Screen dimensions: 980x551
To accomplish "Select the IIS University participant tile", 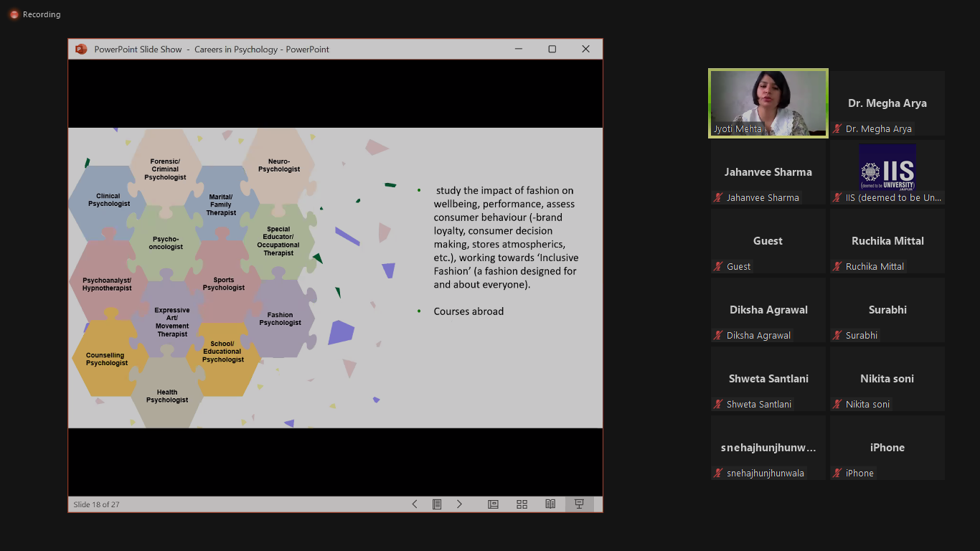I will point(887,171).
